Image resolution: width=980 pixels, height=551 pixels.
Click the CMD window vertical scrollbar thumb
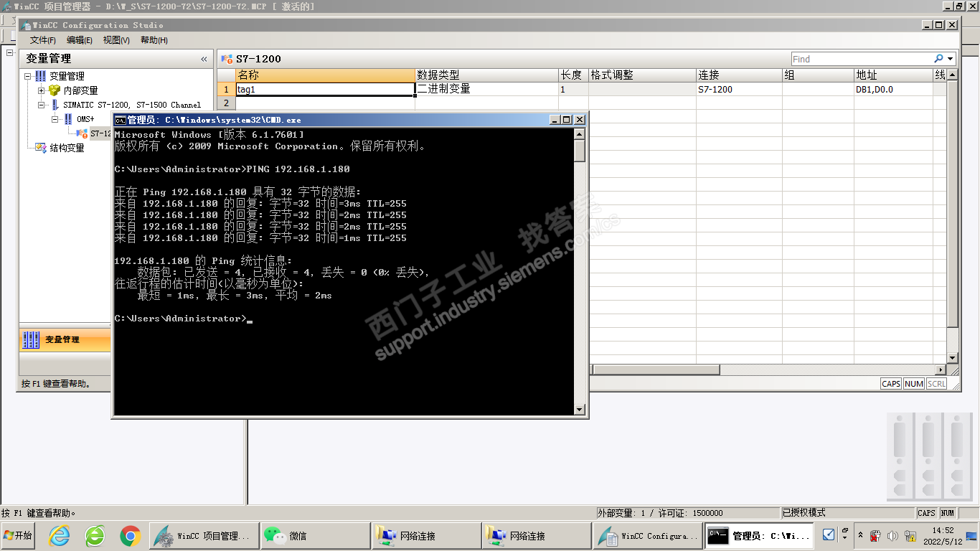pyautogui.click(x=580, y=151)
